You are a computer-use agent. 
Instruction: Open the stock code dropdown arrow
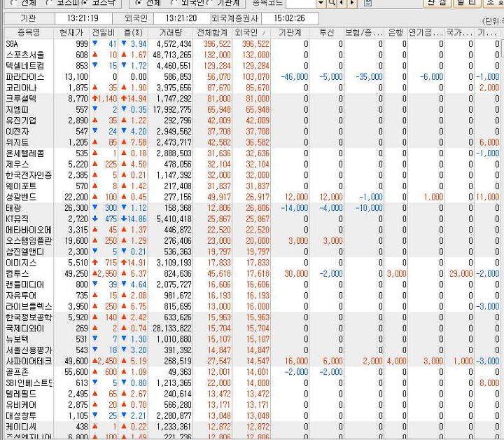point(321,3)
